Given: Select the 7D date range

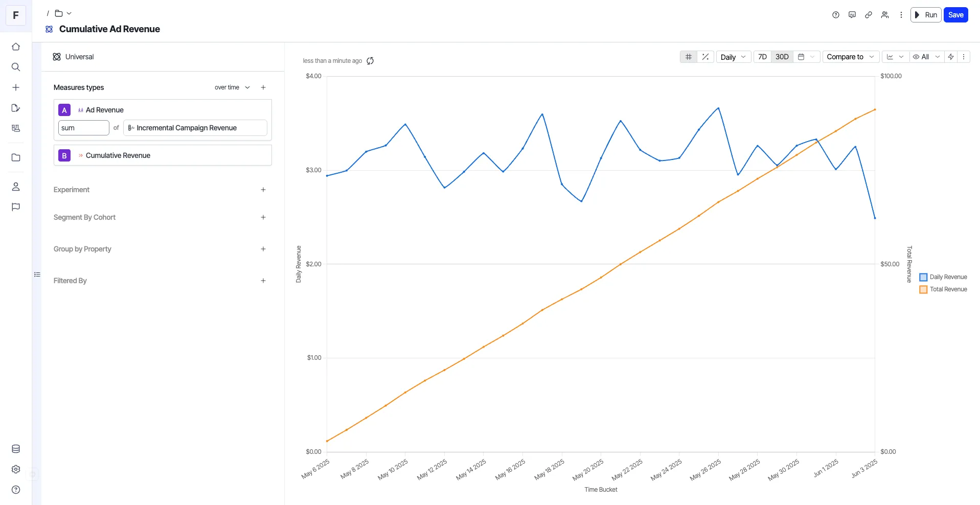Looking at the screenshot, I should click(762, 57).
